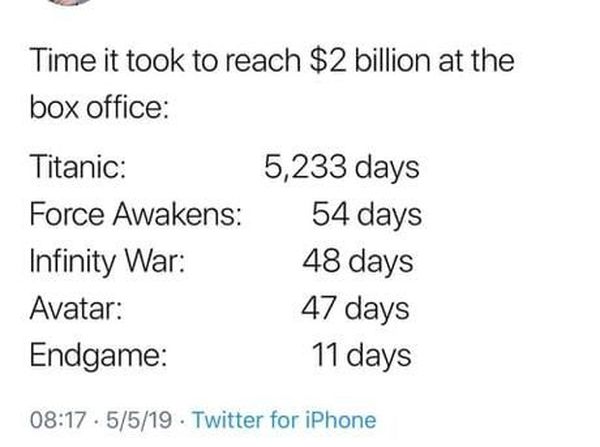Click the 5/5/19 tweet date
This screenshot has height=447, width=600.
coord(139,420)
